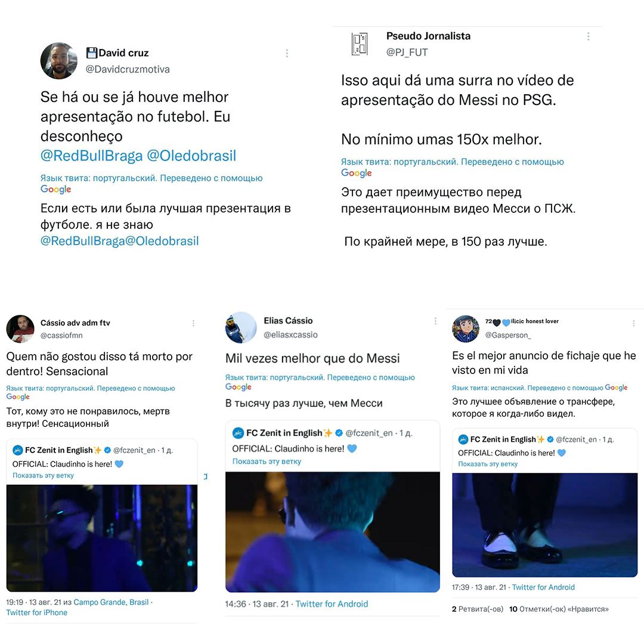The image size is (644, 644).
Task: Open Elias Cássio profile avatar
Action: (241, 327)
